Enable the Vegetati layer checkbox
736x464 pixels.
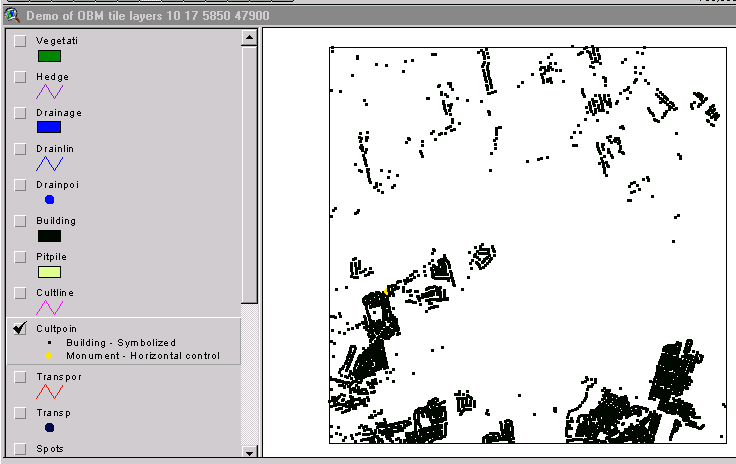20,41
